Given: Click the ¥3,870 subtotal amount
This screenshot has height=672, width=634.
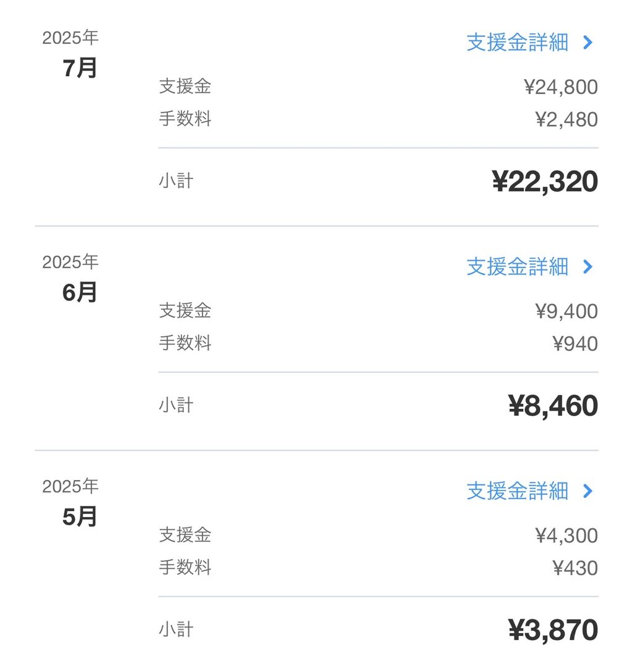Looking at the screenshot, I should pos(553,631).
